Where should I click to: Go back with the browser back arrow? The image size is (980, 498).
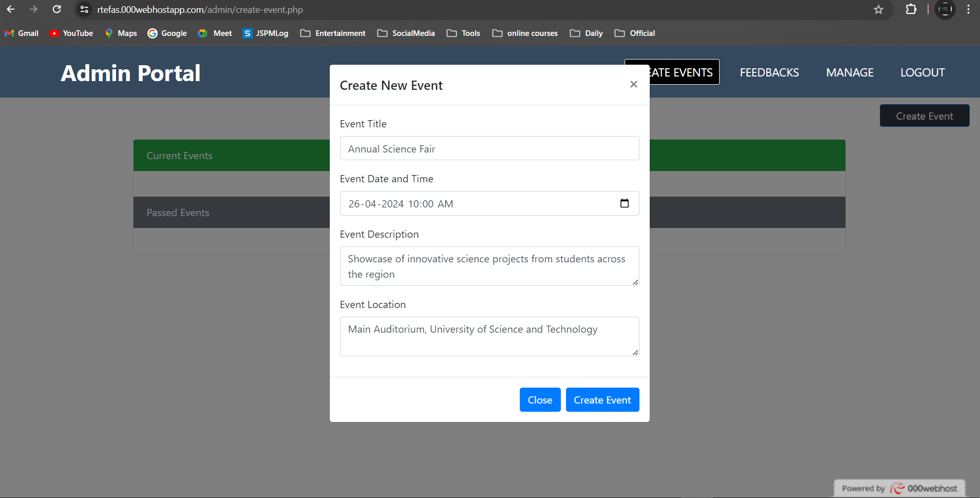10,9
